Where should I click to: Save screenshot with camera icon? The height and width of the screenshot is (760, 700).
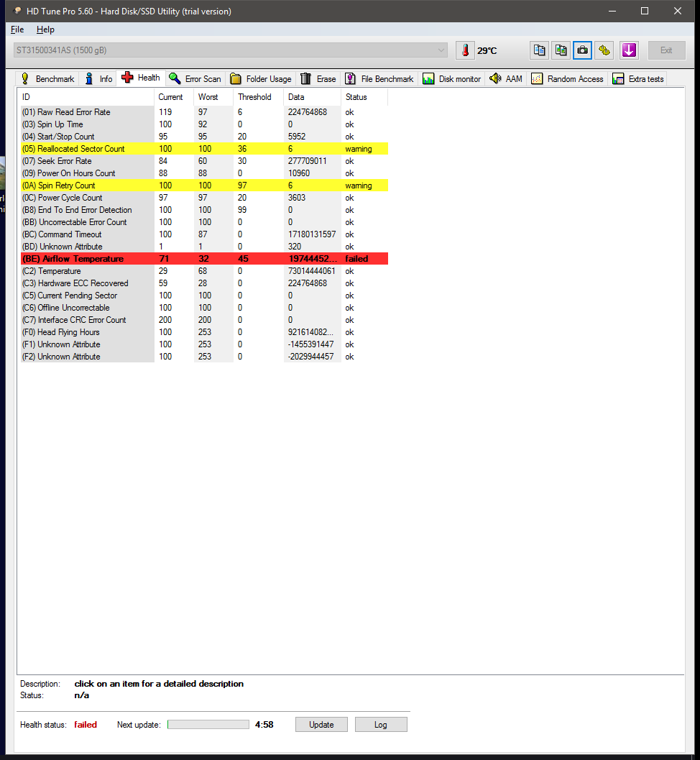(x=582, y=50)
